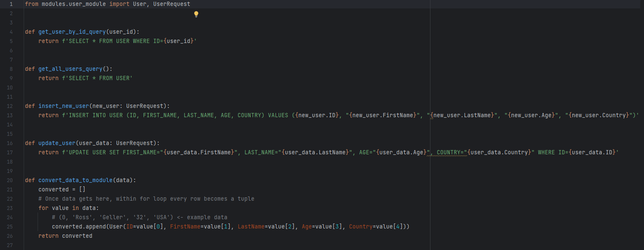Click the User import on line 1
The width and height of the screenshot is (644, 250).
(139, 4)
